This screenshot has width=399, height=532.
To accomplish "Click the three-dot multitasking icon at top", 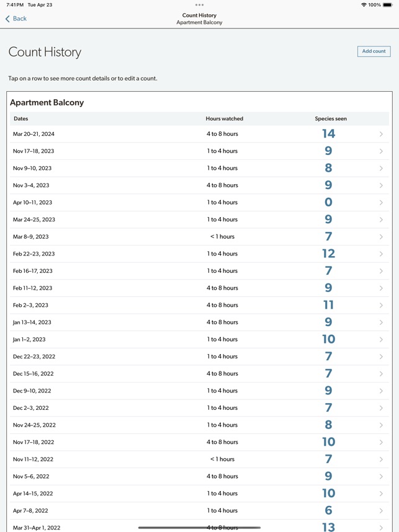I will pos(199,5).
